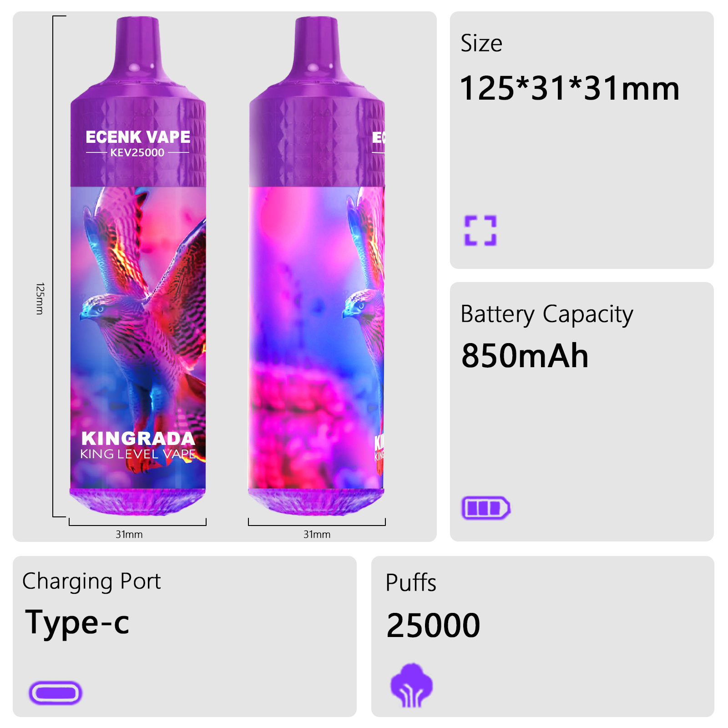Click the KEV25000 model label
728x728 pixels.
point(137,153)
